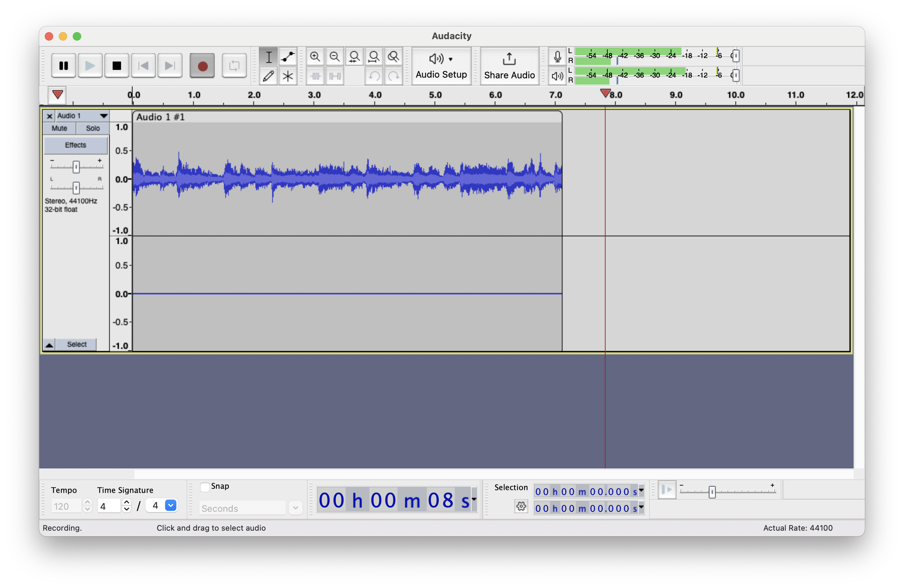The height and width of the screenshot is (588, 904).
Task: Click the Zoom Out icon
Action: tap(335, 57)
